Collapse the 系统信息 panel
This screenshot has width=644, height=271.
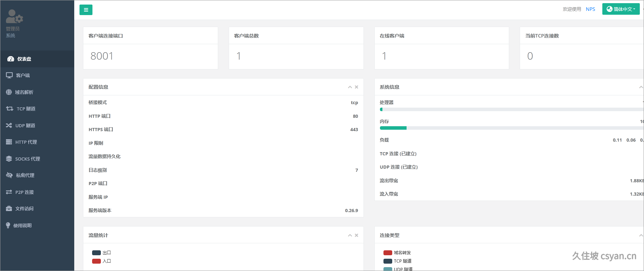641,87
